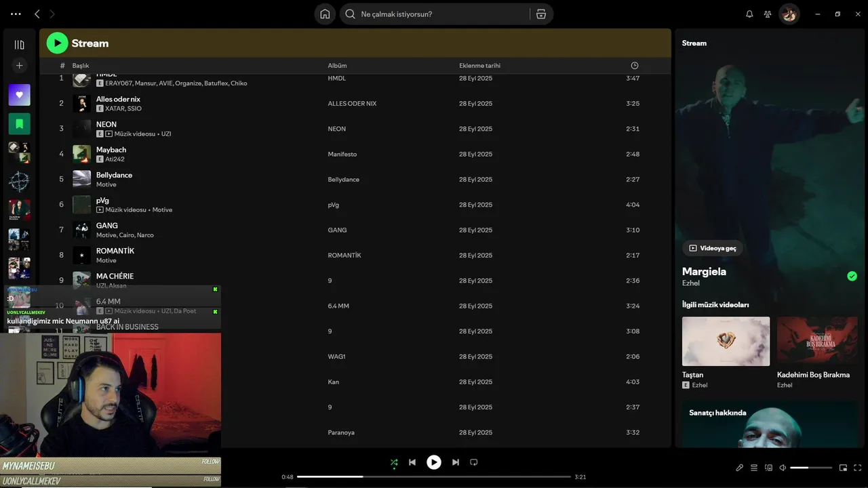Viewport: 868px width, 488px height.
Task: Open 'Taştan' related video thumbnail
Action: (726, 342)
